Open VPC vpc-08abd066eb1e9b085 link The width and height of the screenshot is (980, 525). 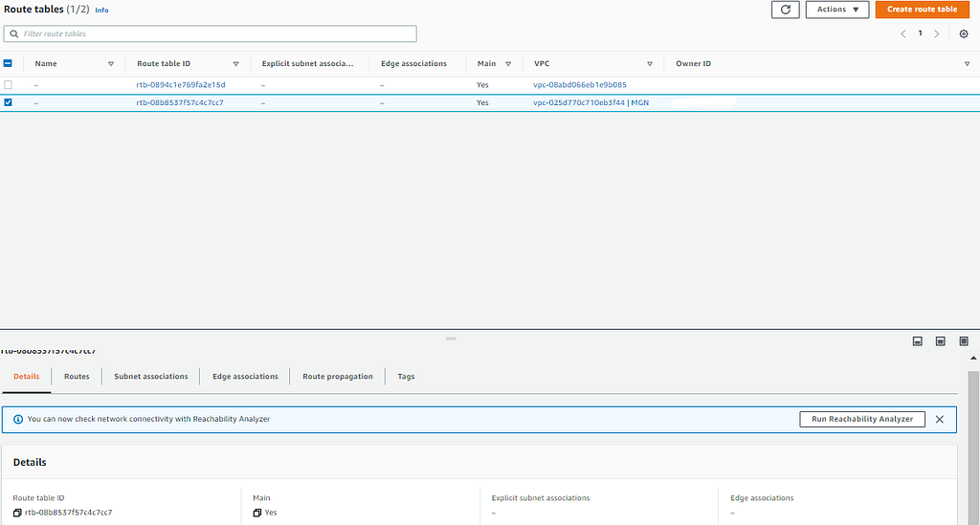coord(579,85)
